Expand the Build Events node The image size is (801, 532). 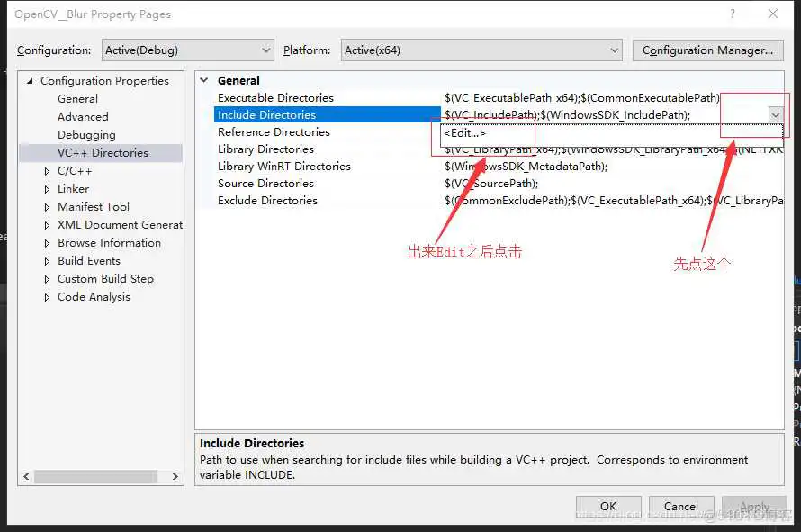point(47,261)
